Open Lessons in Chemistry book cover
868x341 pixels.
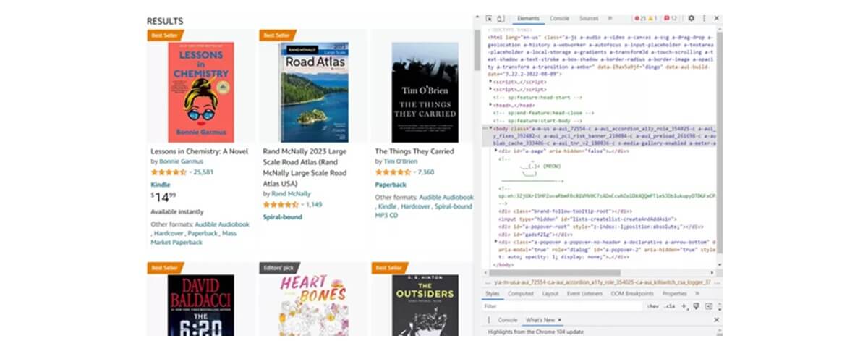pos(201,92)
